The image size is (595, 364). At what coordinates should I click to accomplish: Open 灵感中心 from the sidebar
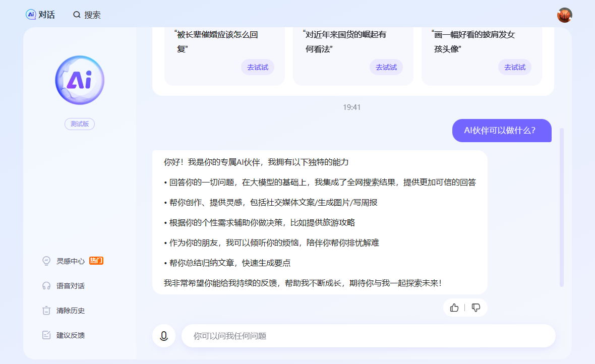[71, 261]
